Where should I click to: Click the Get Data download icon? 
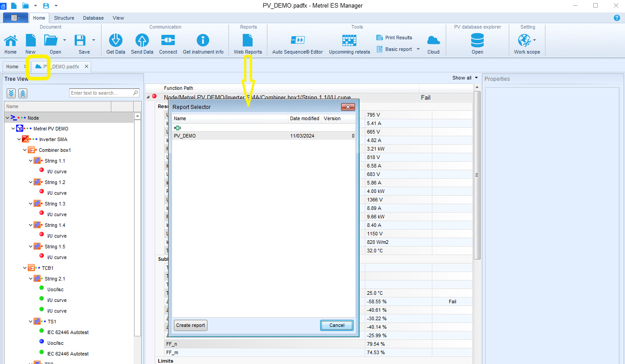pos(116,41)
